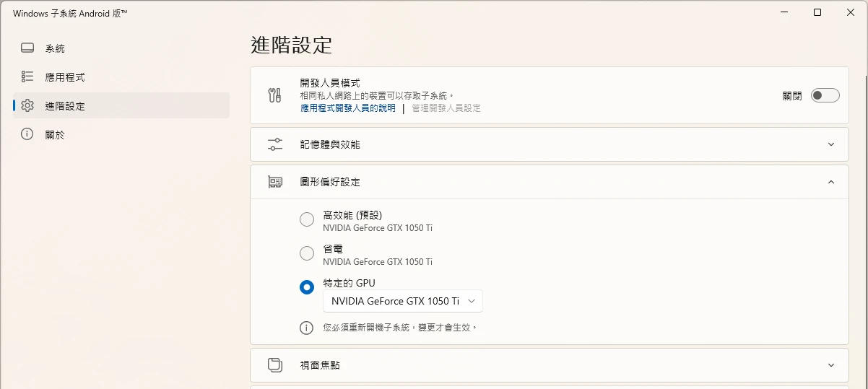
Task: Click the 應用程式 list icon in sidebar
Action: pyautogui.click(x=27, y=77)
